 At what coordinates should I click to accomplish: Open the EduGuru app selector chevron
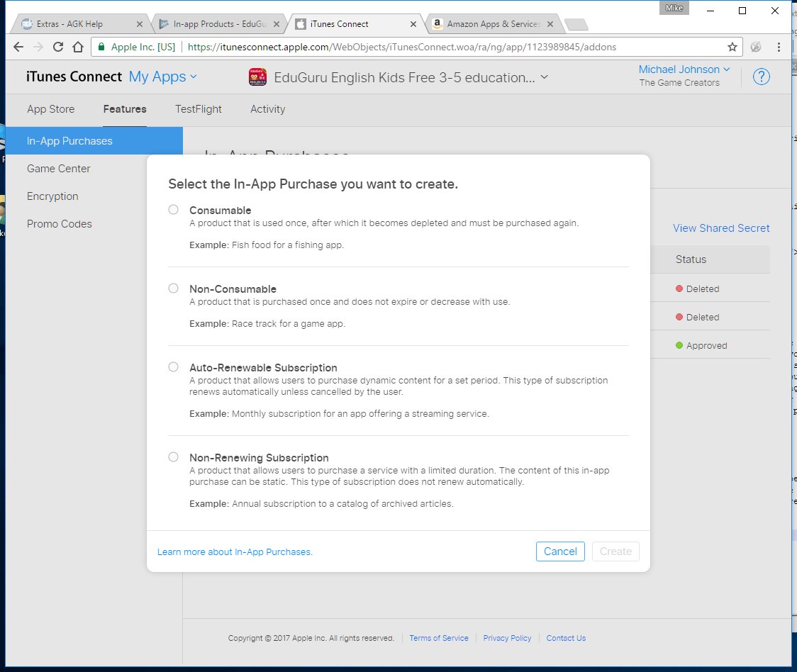[545, 77]
